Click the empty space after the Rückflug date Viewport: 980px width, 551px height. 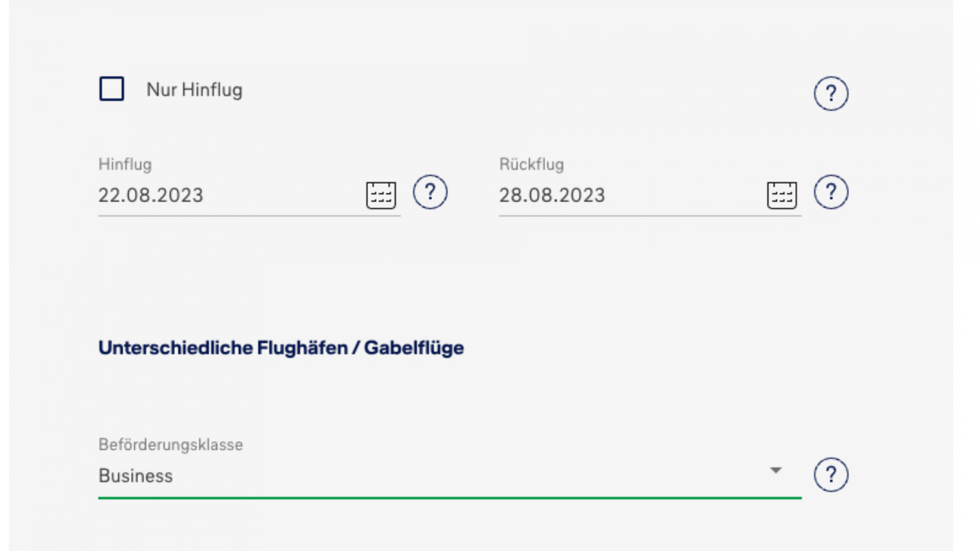point(683,195)
